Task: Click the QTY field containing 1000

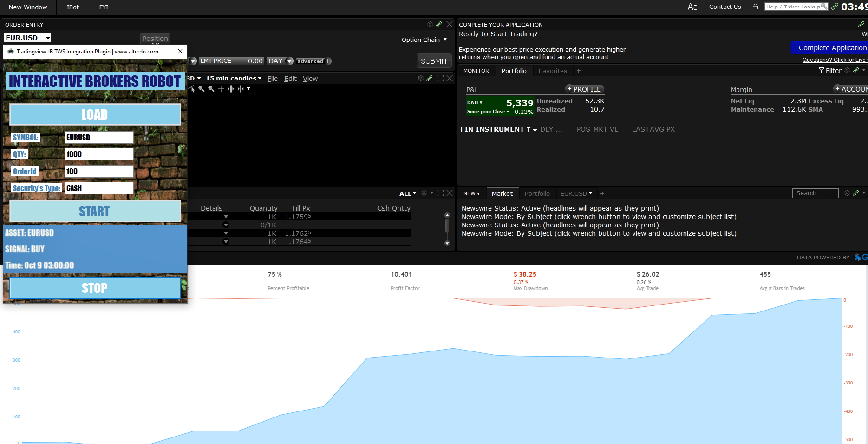Action: click(99, 154)
